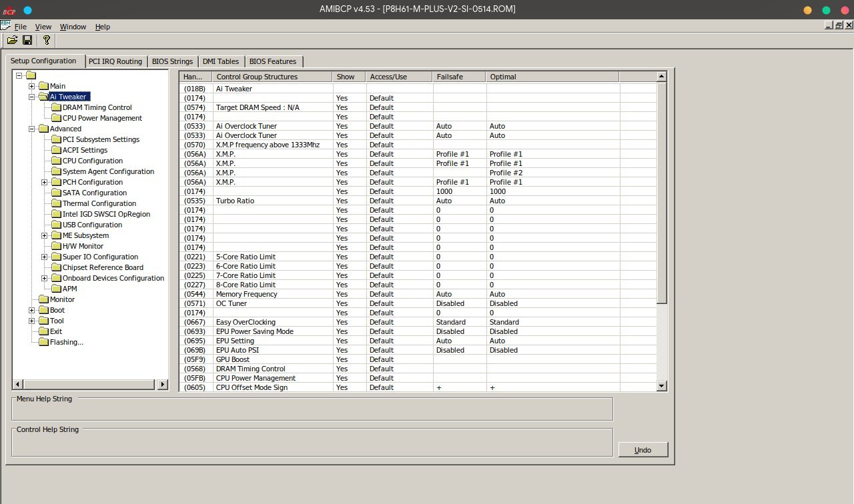Screen dimensions: 854x504
Task: Click the Optimal column header
Action: click(x=552, y=77)
